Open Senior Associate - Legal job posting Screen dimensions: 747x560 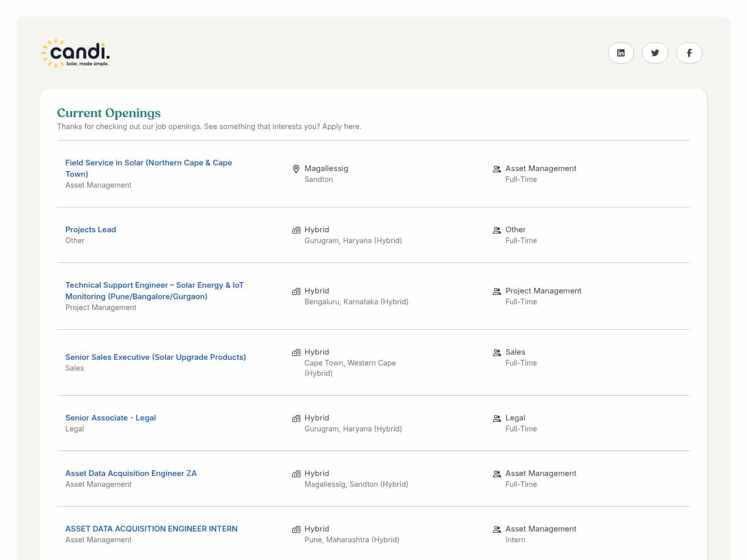110,418
